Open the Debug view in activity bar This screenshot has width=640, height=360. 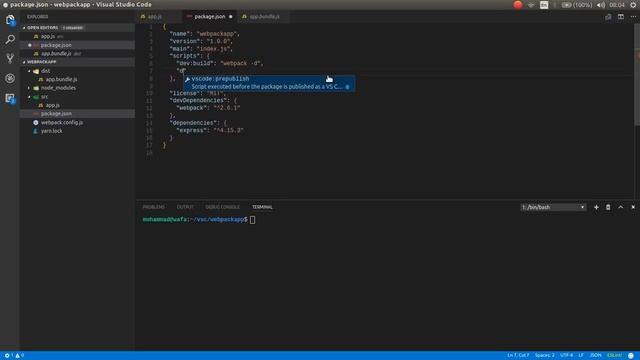pos(10,78)
